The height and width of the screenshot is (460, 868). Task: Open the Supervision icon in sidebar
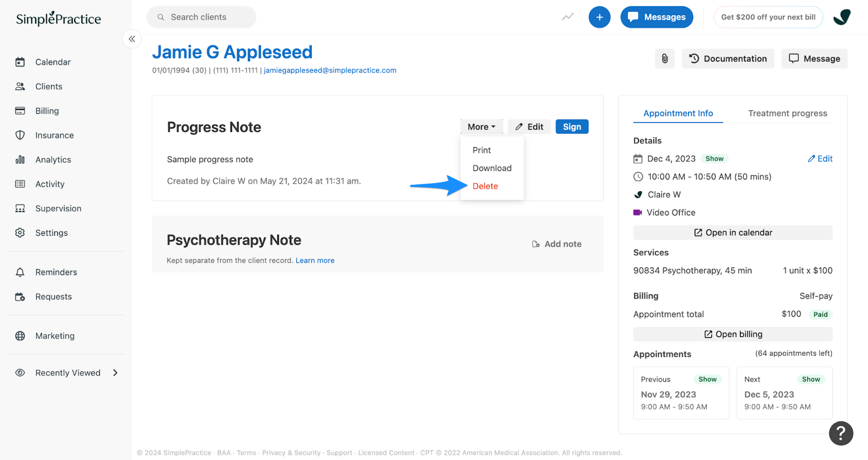pyautogui.click(x=20, y=208)
